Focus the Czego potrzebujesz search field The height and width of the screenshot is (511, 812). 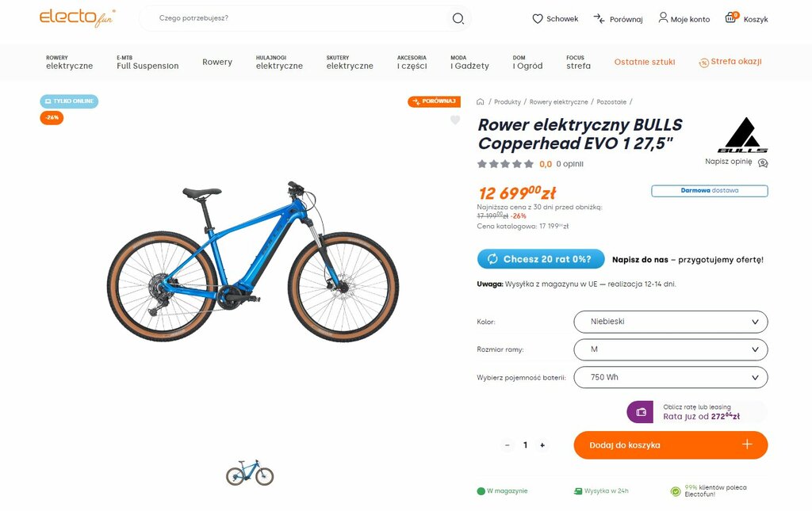click(x=295, y=19)
